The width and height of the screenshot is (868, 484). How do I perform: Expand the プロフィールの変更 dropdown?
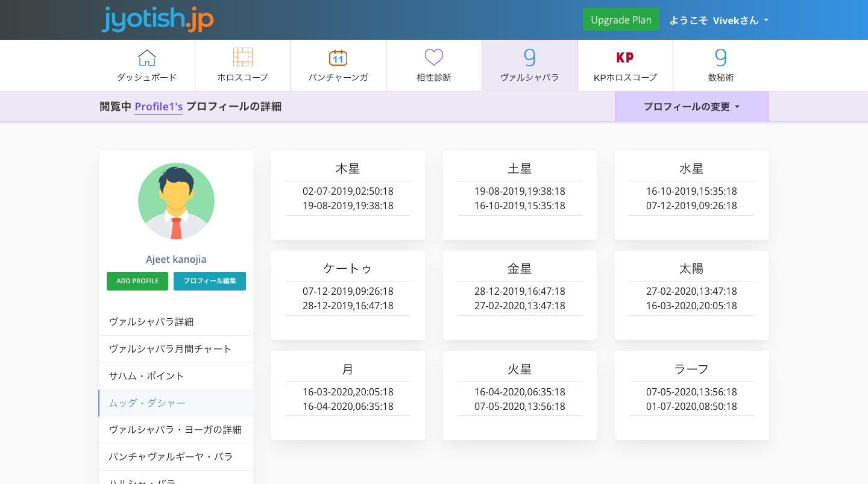tap(691, 107)
